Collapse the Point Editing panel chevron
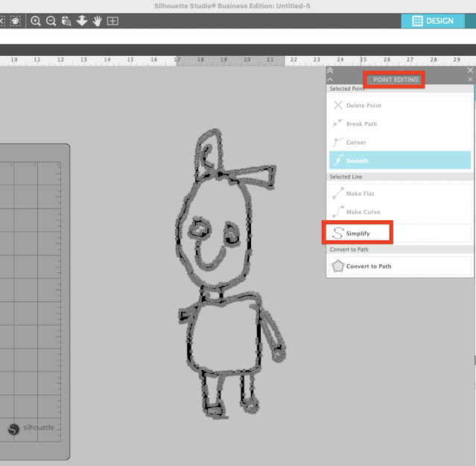This screenshot has width=476, height=466. (330, 80)
